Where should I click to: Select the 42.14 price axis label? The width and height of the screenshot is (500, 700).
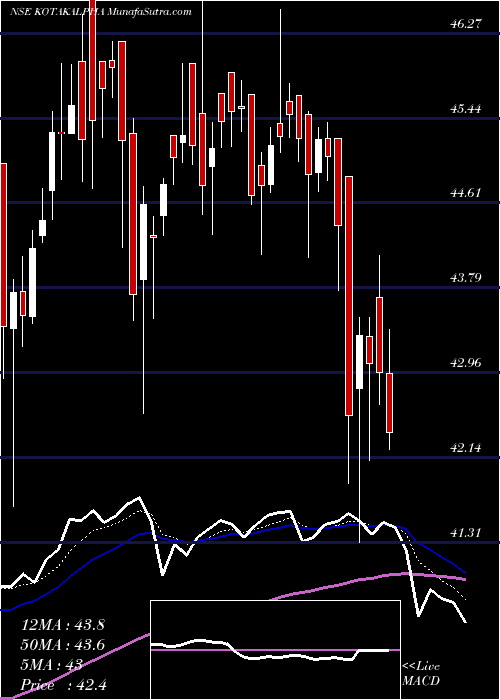tap(465, 448)
